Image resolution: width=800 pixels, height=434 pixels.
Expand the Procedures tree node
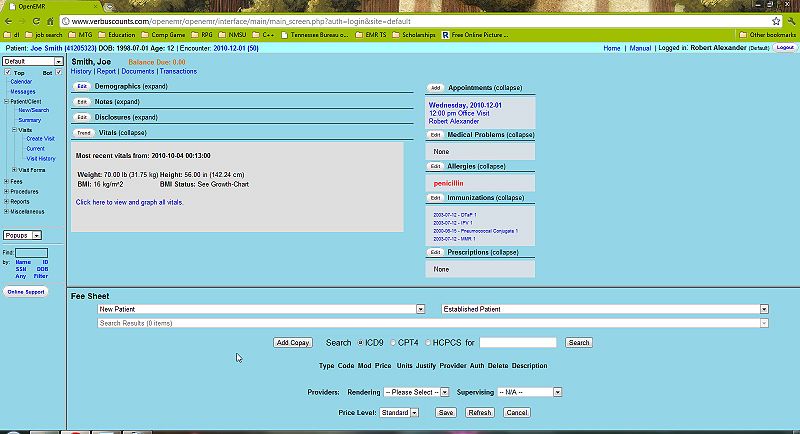tap(7, 191)
